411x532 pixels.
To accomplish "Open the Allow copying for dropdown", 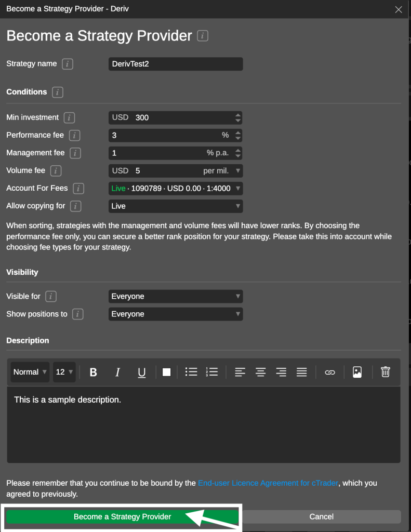I will (x=176, y=206).
